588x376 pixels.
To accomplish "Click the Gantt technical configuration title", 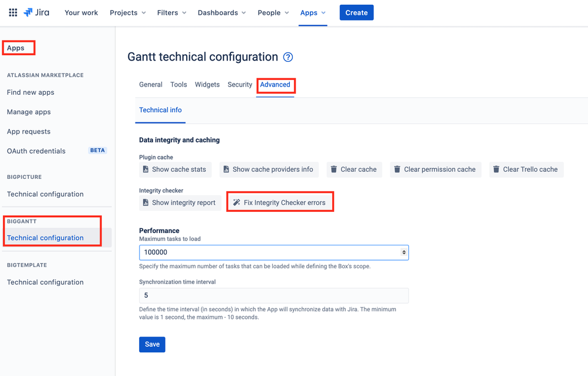I will coord(203,57).
